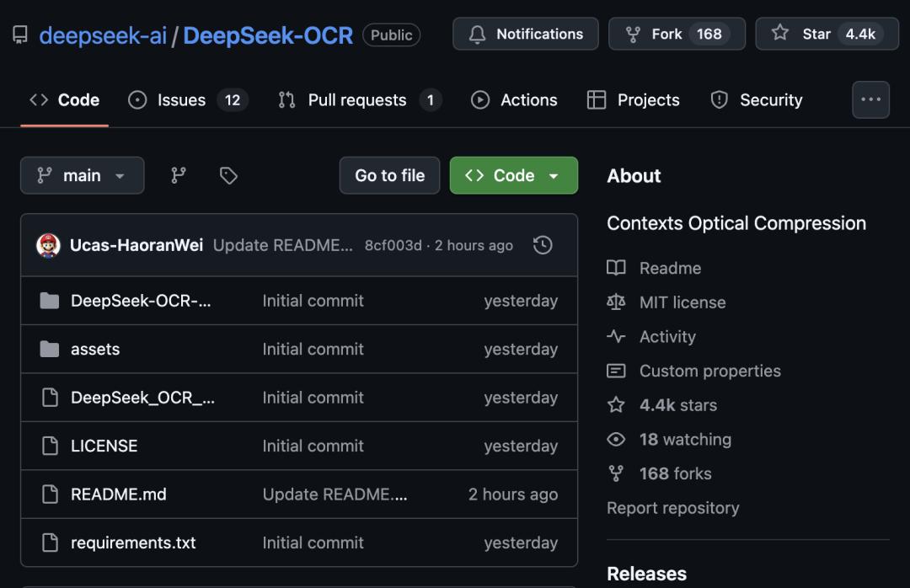Viewport: 910px width, 588px height.
Task: Open README.md file
Action: [118, 494]
